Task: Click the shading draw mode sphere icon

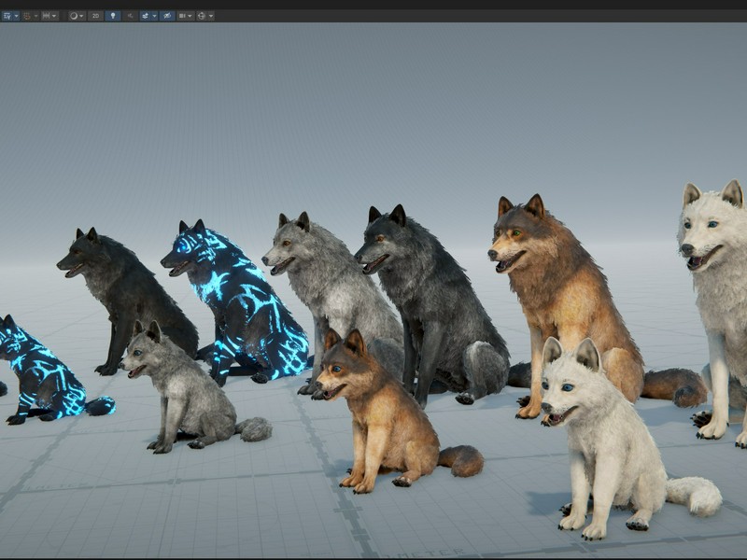Action: [74, 16]
